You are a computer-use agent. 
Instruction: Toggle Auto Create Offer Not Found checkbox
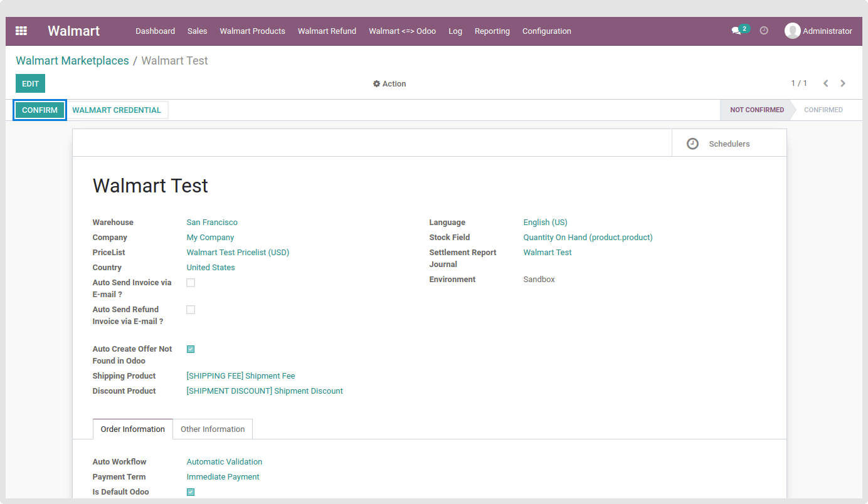tap(191, 349)
